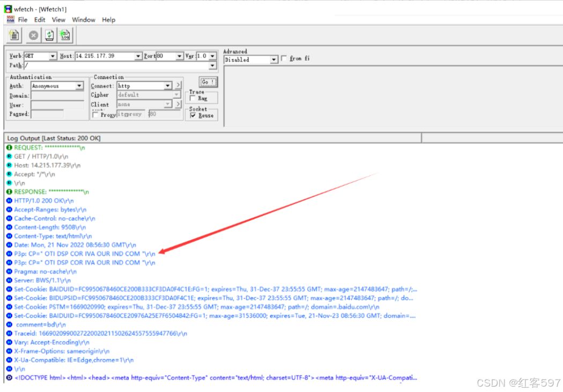563x392 pixels.
Task: Click the Log Output header bar
Action: pos(212,138)
